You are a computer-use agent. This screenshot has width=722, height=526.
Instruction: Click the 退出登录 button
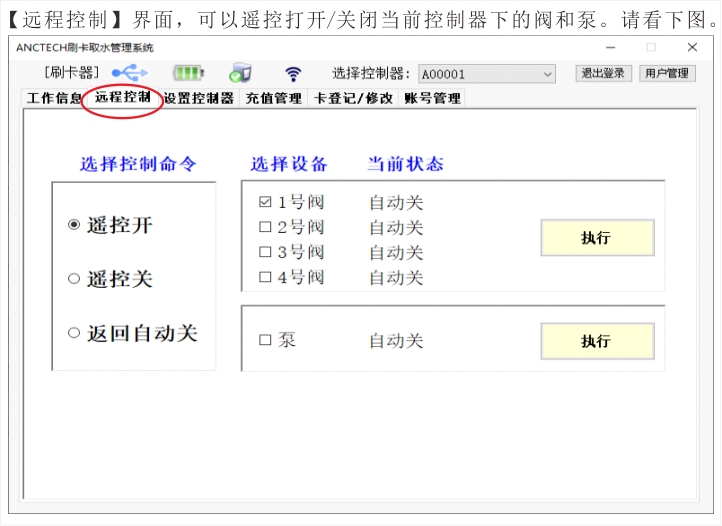click(603, 73)
